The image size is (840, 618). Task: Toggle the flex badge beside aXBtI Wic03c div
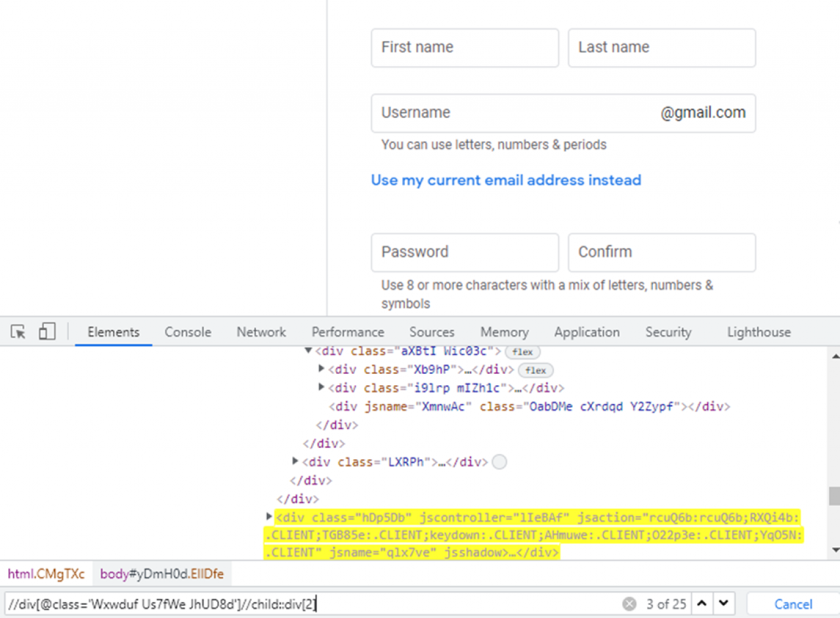coord(522,352)
